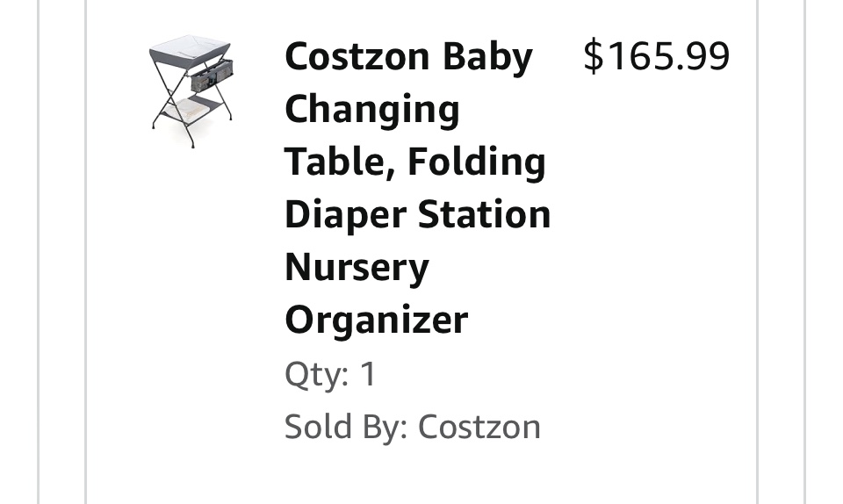Open the Costzon Baby Changing Table title

(x=418, y=188)
